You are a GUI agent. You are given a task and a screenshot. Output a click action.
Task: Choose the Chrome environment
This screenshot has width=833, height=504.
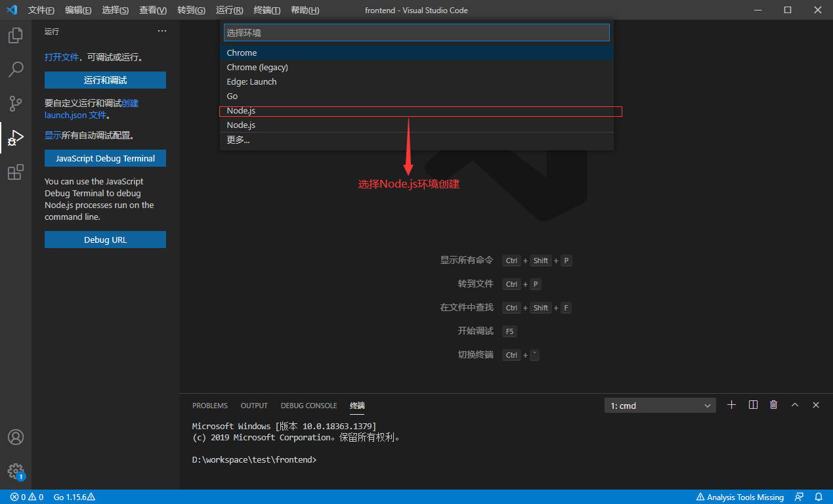coord(417,52)
